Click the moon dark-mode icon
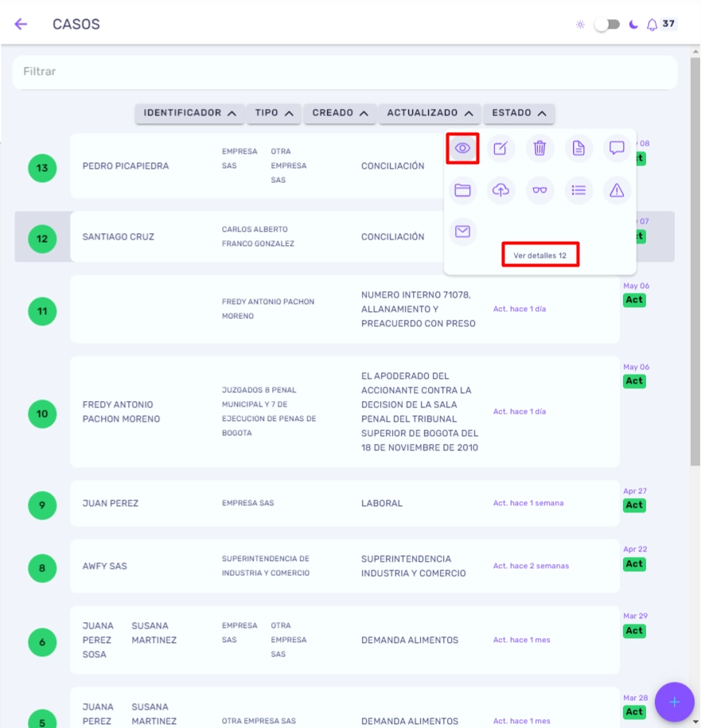The height and width of the screenshot is (728, 701). click(633, 24)
